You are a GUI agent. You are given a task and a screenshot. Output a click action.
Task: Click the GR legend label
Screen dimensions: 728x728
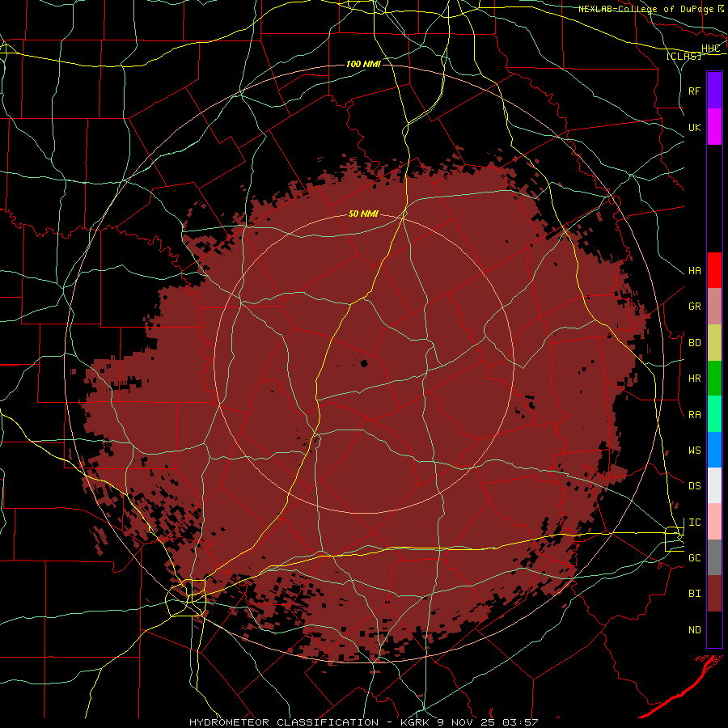pos(694,307)
